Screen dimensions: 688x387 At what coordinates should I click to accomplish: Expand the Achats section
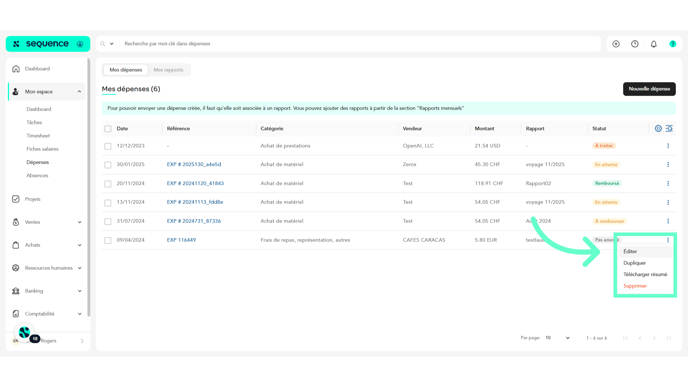(79, 245)
